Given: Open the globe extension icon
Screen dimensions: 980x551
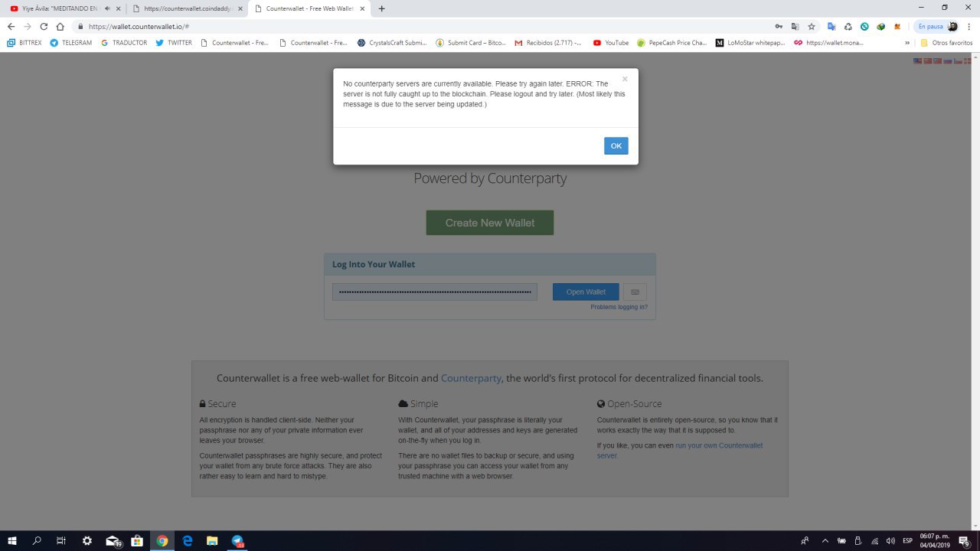Looking at the screenshot, I should tap(880, 26).
